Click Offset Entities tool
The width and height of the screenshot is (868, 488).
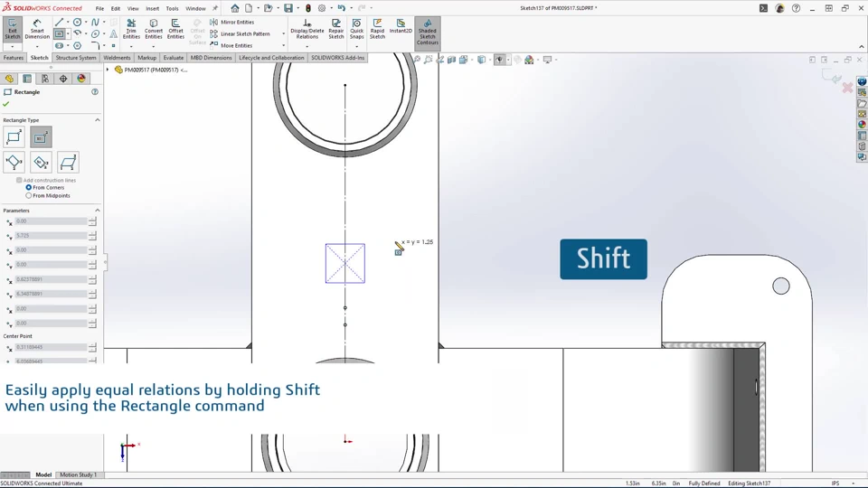pos(175,29)
